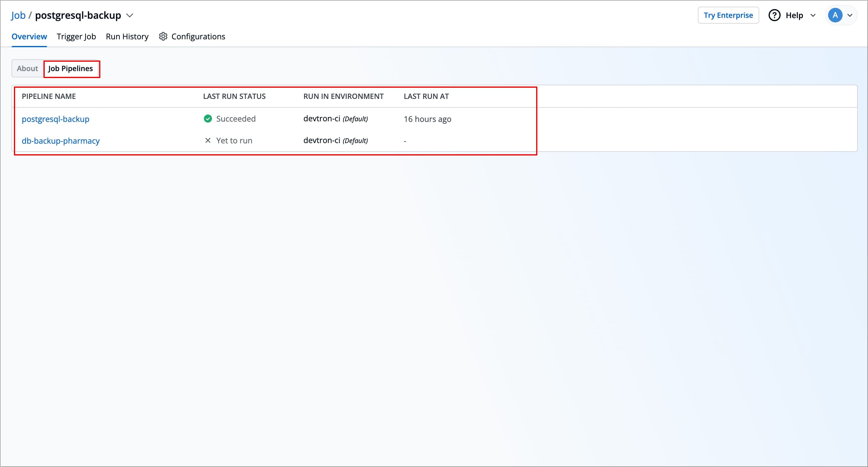This screenshot has height=467, width=868.
Task: Click the user avatar A icon
Action: (835, 15)
